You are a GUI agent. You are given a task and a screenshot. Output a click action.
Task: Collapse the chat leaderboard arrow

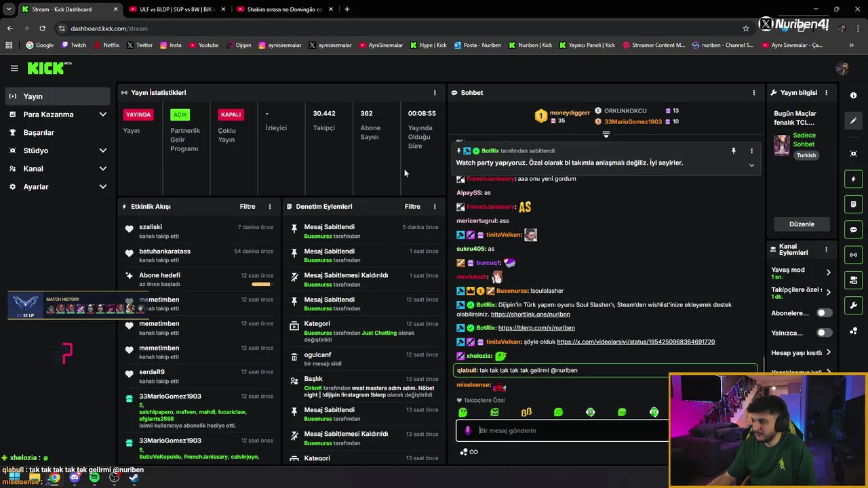click(606, 135)
